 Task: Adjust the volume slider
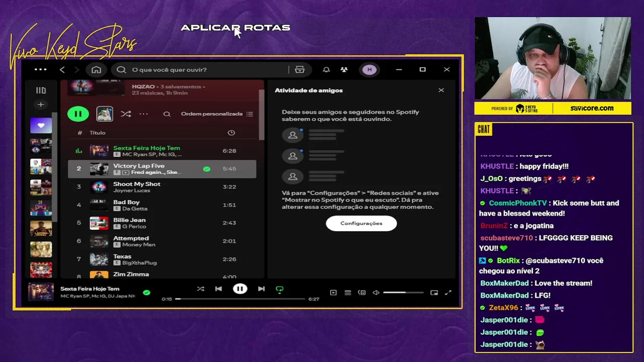pyautogui.click(x=403, y=293)
